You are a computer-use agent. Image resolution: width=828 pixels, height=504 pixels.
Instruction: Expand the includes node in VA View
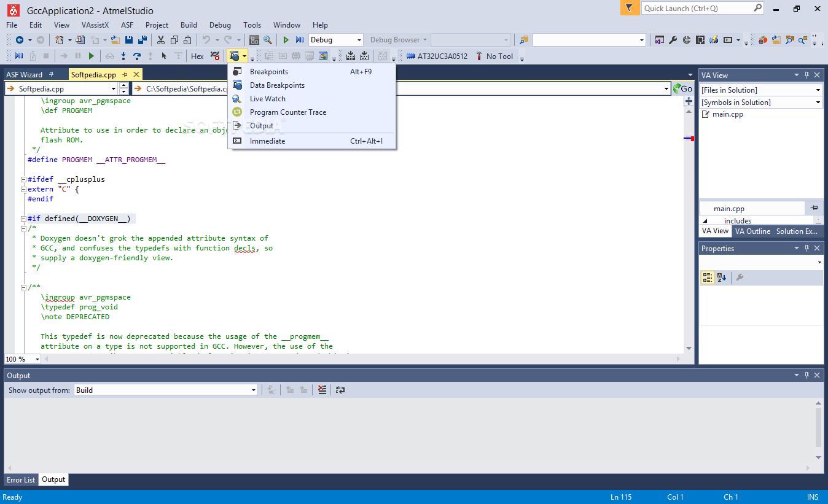pyautogui.click(x=705, y=221)
